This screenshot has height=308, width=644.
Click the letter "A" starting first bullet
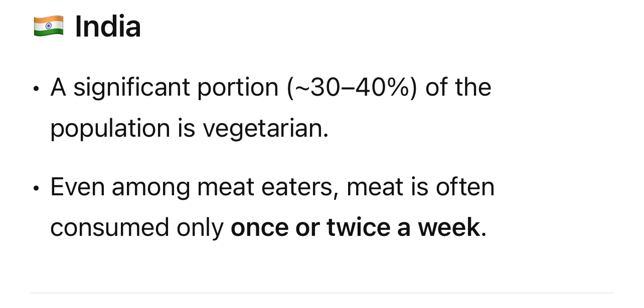point(58,88)
